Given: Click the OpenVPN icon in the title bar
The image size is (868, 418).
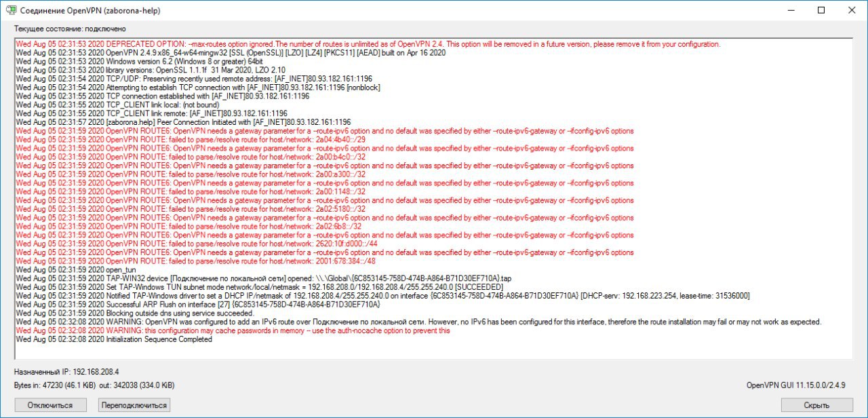Looking at the screenshot, I should click(10, 11).
